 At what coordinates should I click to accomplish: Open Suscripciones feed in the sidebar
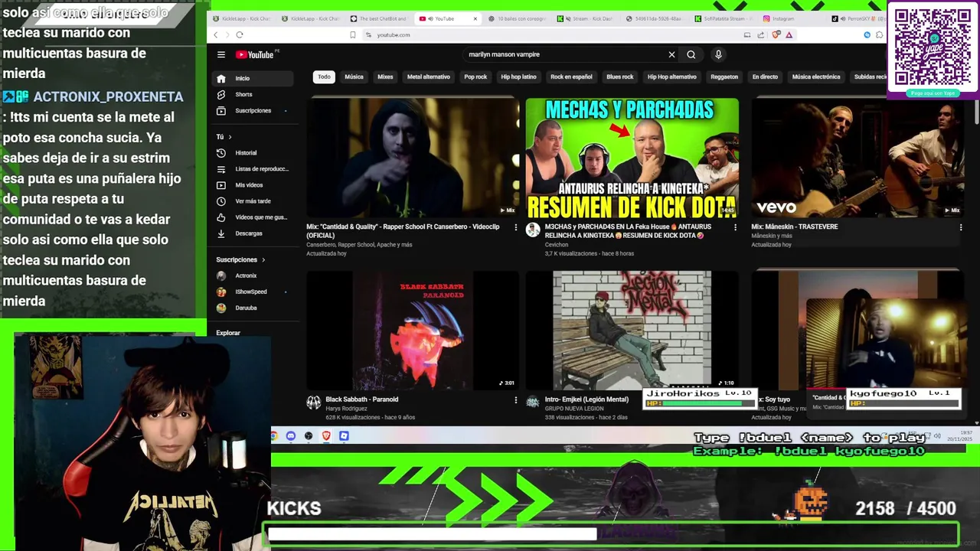click(x=253, y=110)
